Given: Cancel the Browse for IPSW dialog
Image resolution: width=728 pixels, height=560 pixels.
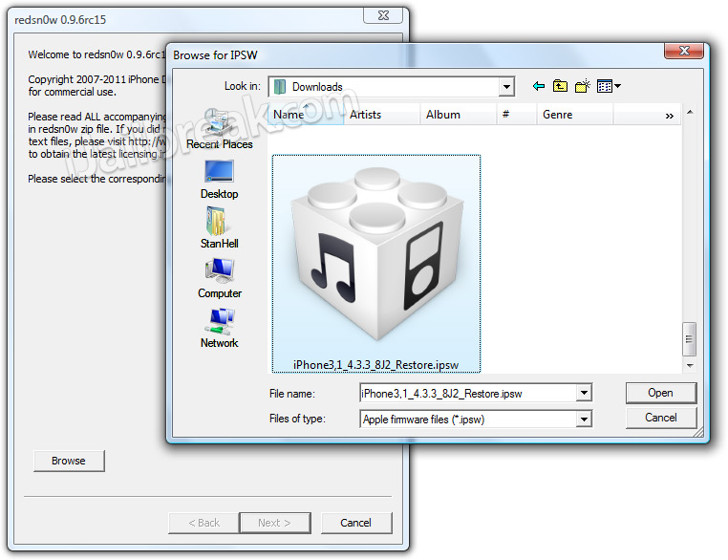Looking at the screenshot, I should click(x=661, y=418).
